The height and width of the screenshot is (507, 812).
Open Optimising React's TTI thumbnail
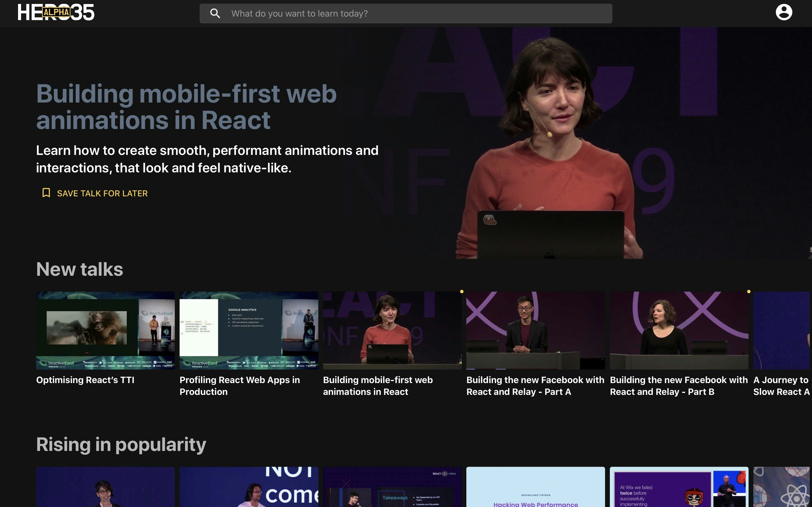[x=105, y=330]
